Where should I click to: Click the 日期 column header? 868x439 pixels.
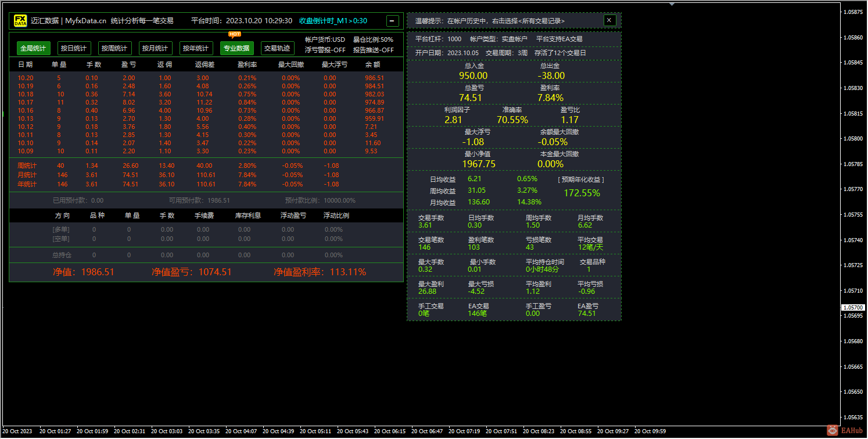coord(26,64)
